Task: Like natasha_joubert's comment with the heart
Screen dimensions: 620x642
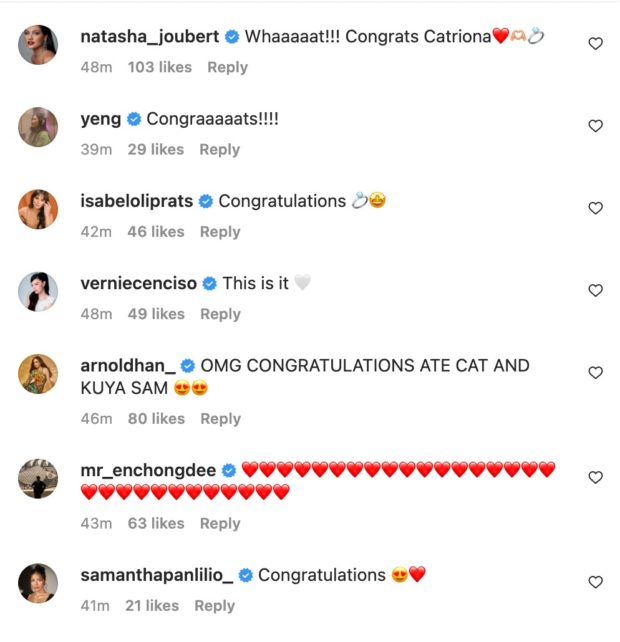Action: click(x=595, y=44)
